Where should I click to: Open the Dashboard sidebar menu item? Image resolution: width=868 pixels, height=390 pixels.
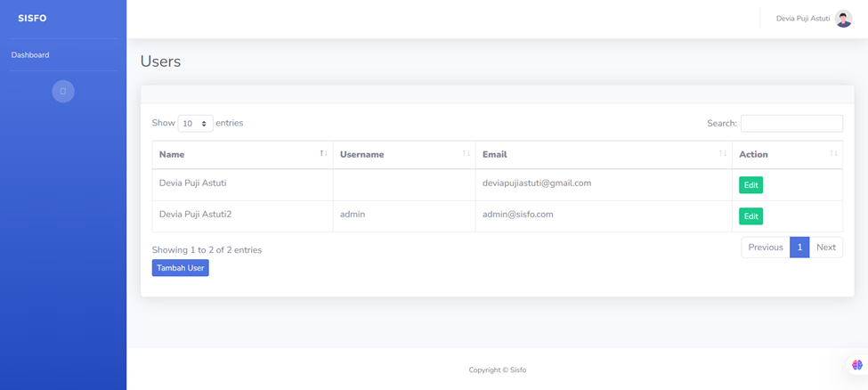coord(30,55)
